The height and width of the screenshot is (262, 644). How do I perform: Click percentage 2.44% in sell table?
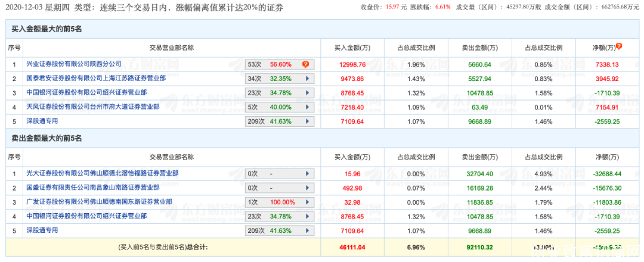(x=543, y=188)
